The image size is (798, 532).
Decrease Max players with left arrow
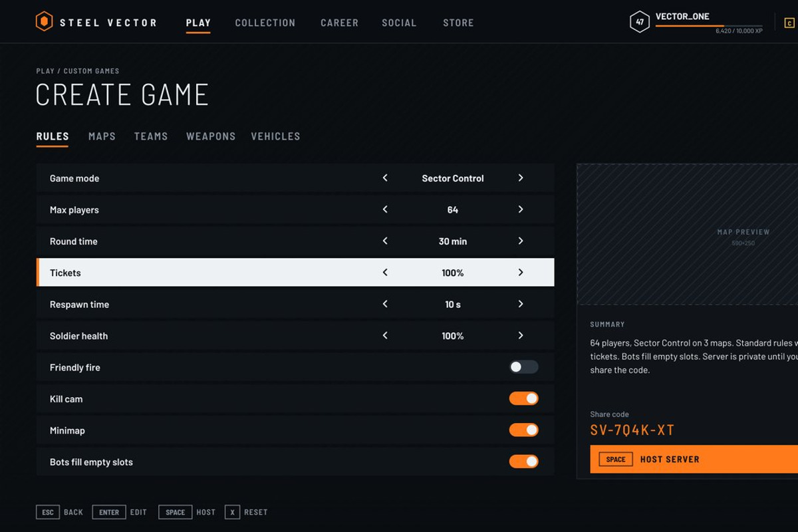tap(385, 209)
